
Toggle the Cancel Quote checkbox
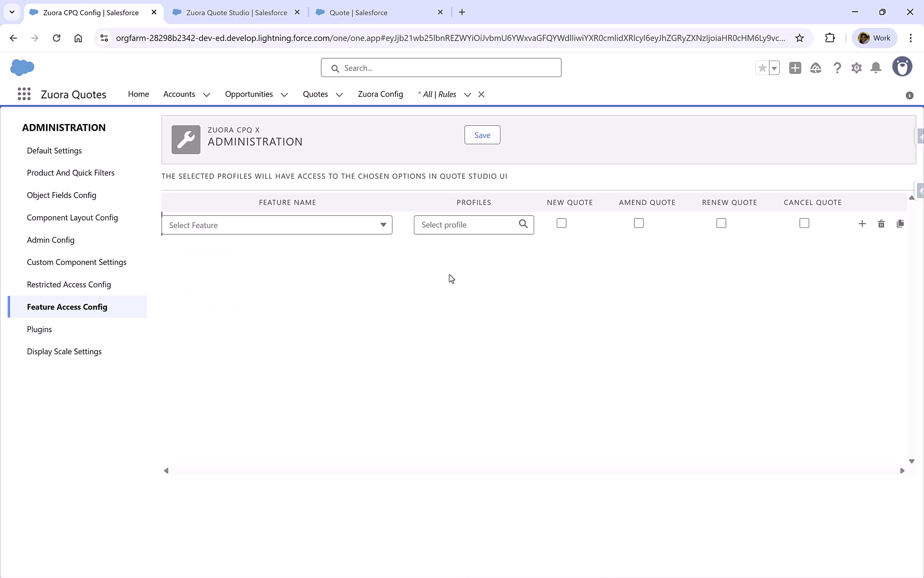804,223
